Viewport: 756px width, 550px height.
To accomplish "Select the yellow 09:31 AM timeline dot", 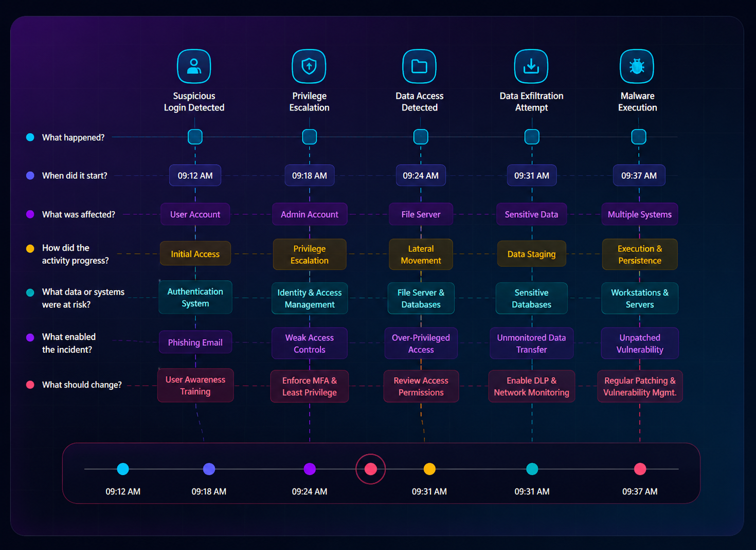I will pyautogui.click(x=429, y=469).
